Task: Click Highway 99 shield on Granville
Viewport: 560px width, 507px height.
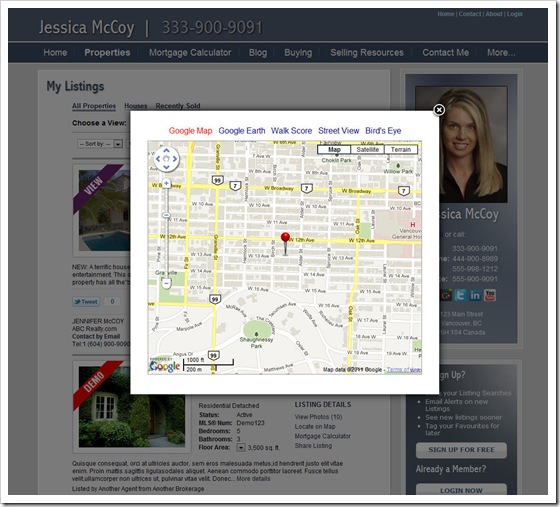Action: 218,180
